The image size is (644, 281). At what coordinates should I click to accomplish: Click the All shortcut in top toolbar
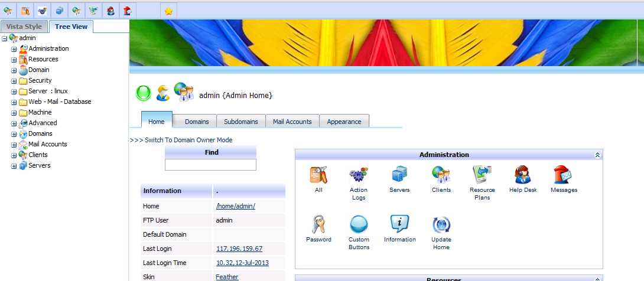coord(25,11)
